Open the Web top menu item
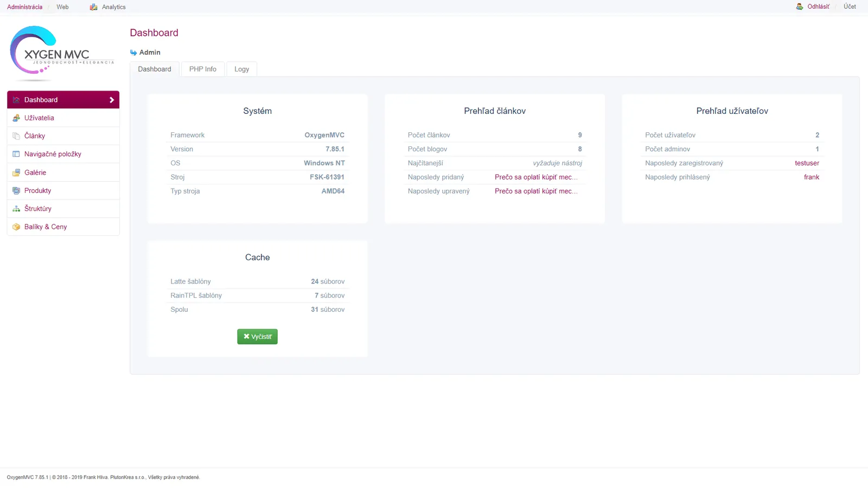 coord(62,7)
